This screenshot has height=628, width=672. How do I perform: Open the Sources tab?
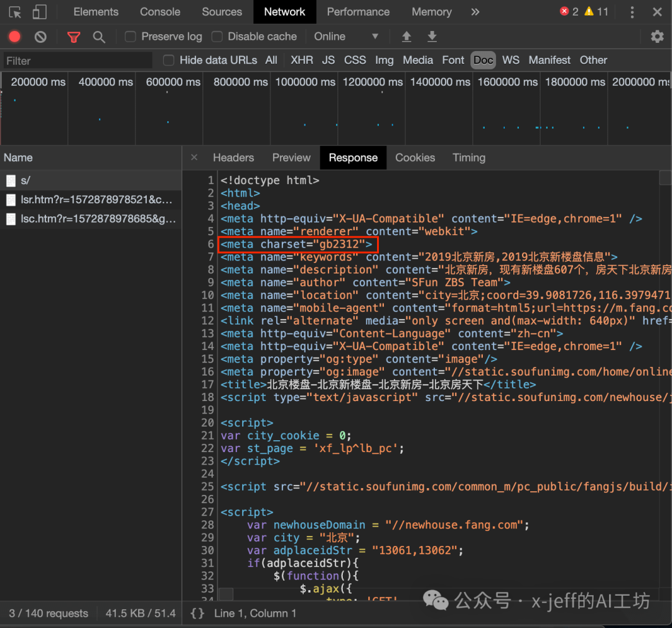[x=222, y=12]
